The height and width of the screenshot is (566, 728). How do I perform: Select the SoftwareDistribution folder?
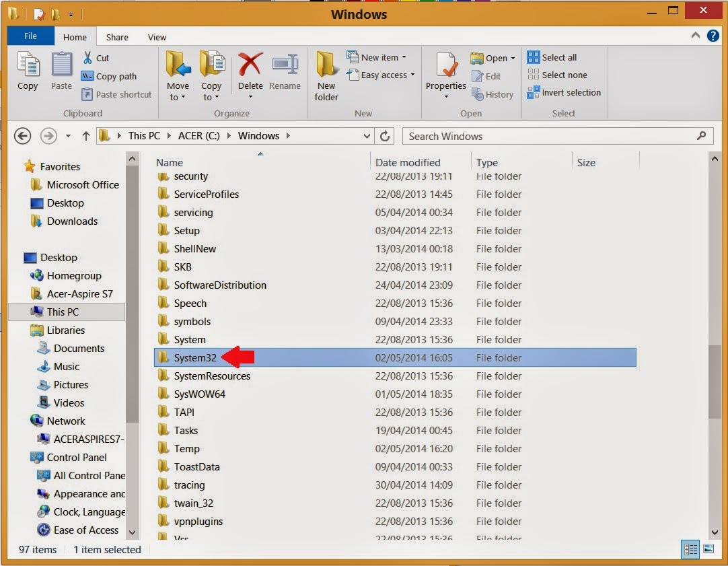[x=220, y=285]
